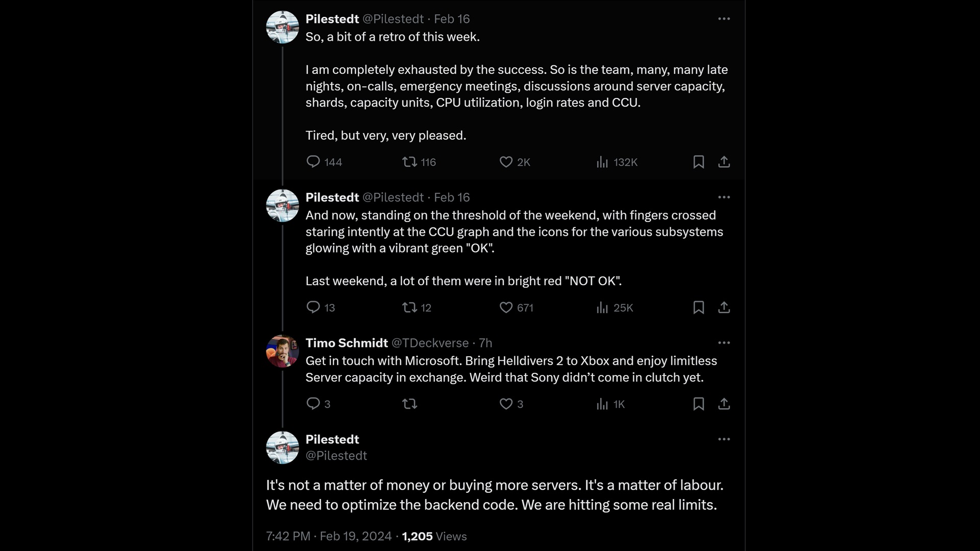Screen dimensions: 980x551
Task: Reply to the 'completely exhausted' tweet
Action: [x=313, y=162]
